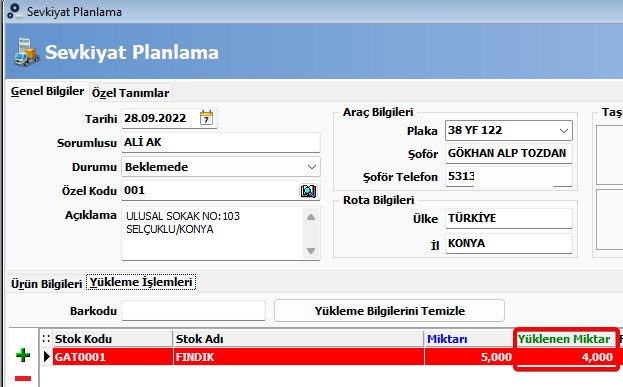Viewport: 623px width, 387px height.
Task: Click Yükleme Bilgilerini Temizle button
Action: 389,311
